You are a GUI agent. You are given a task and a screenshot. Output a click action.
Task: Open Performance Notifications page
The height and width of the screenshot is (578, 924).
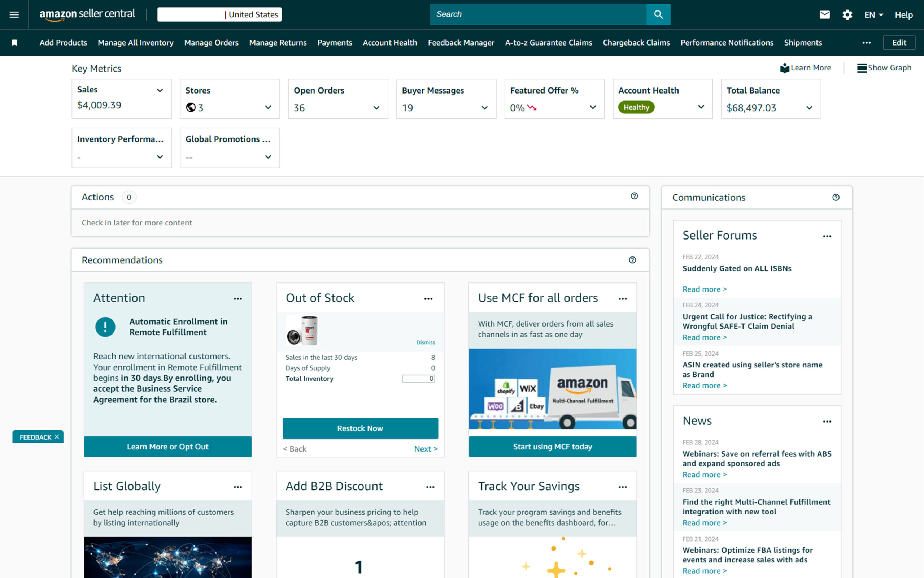pyautogui.click(x=727, y=42)
